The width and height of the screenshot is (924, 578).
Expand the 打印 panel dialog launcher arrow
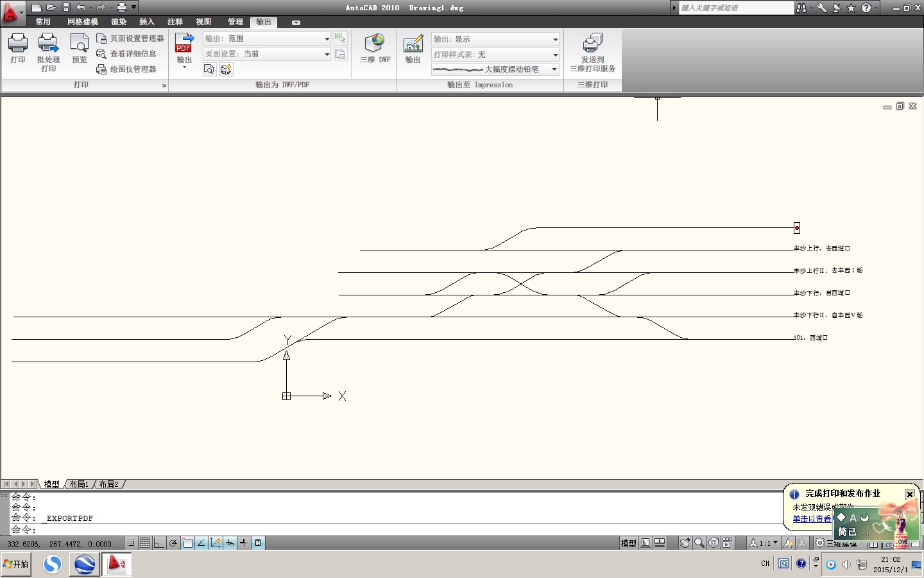coord(164,85)
